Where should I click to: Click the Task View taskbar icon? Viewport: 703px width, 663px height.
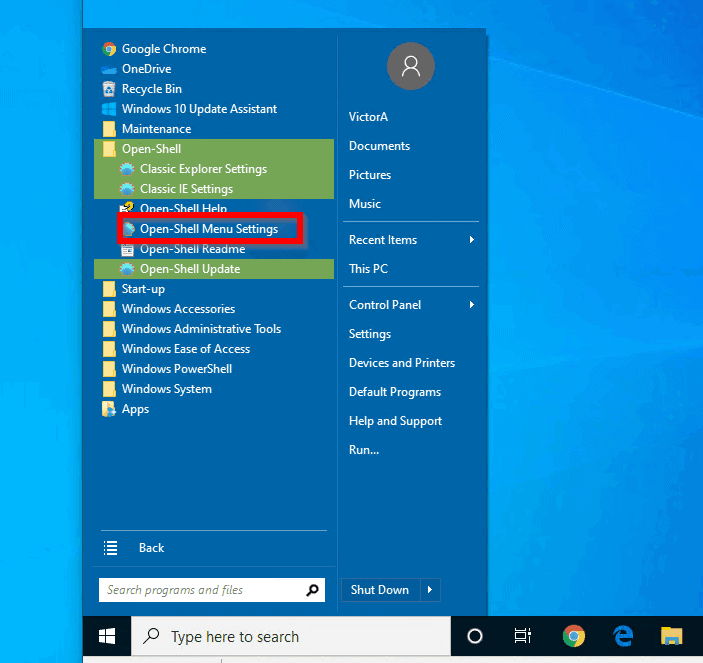[x=523, y=636]
